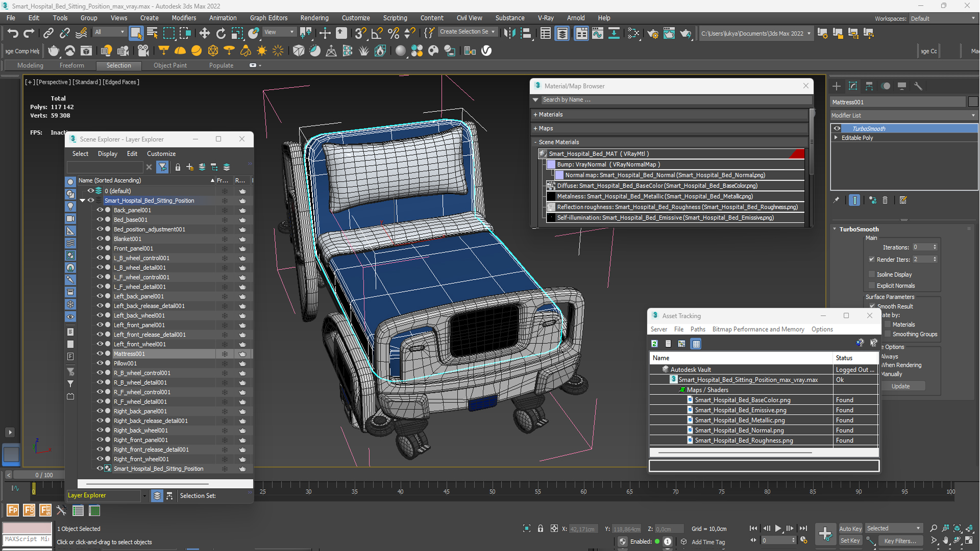Viewport: 980px width, 551px height.
Task: Open the Utilities wrench tab
Action: click(918, 86)
